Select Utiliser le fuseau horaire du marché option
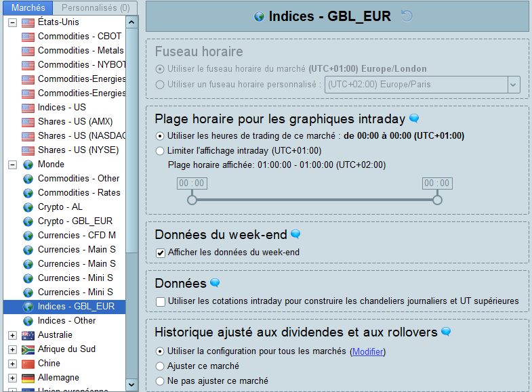Image resolution: width=532 pixels, height=392 pixels. point(159,69)
